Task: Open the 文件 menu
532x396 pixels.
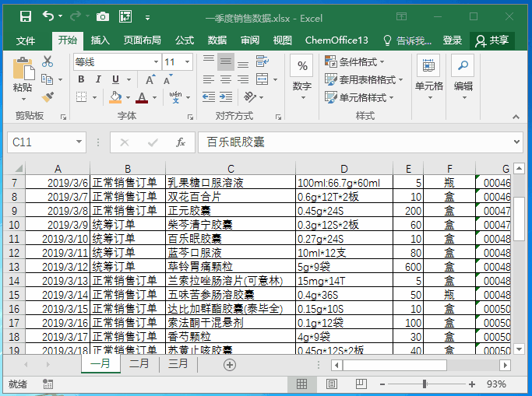Action: (26, 40)
